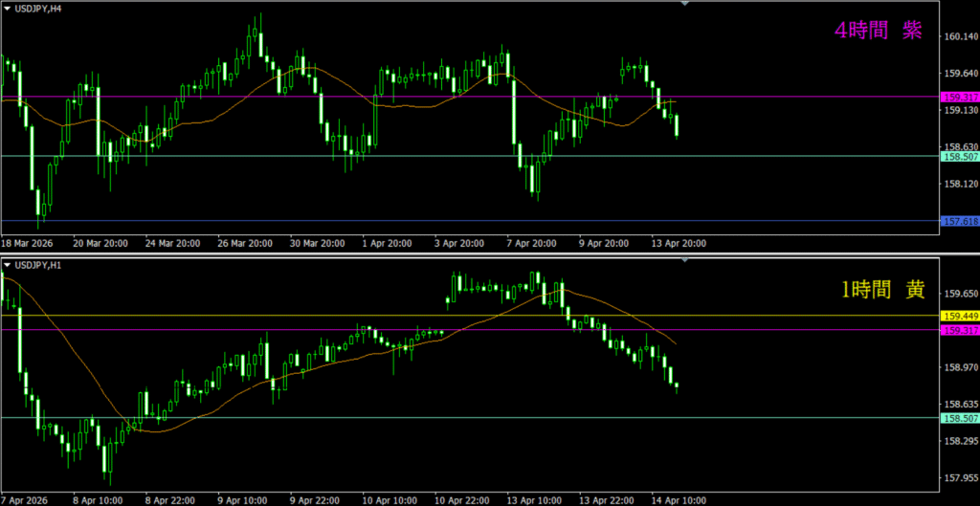Select the yellow '1時間 黄' text label

[882, 289]
